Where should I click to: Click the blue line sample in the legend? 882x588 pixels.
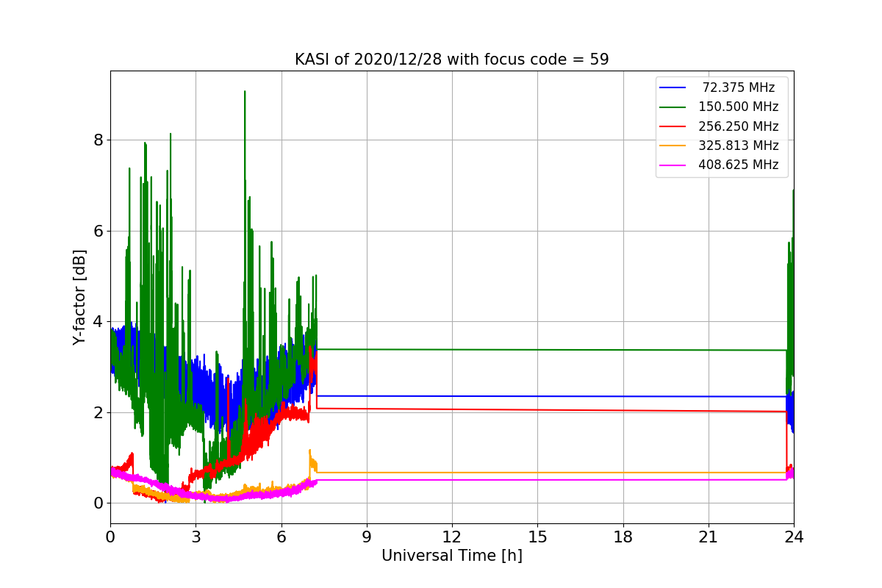pyautogui.click(x=673, y=88)
